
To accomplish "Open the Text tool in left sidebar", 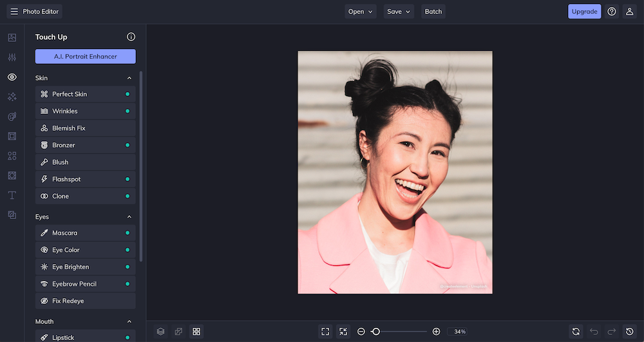I will [12, 195].
